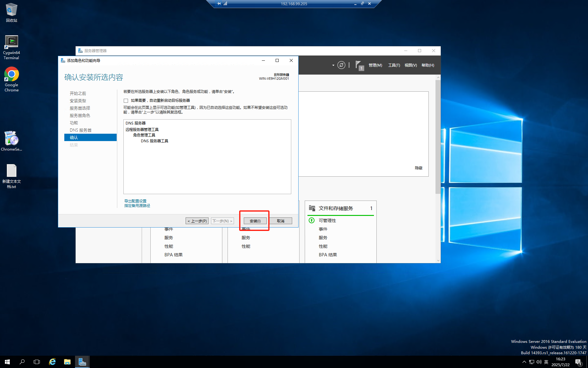588x368 pixels.
Task: Open the notifications flag in Server Manager
Action: coord(359,65)
